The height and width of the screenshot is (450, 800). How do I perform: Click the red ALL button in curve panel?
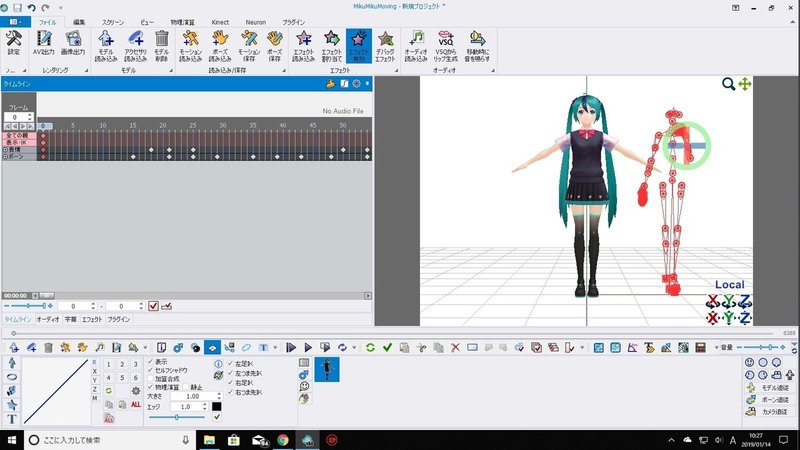136,405
